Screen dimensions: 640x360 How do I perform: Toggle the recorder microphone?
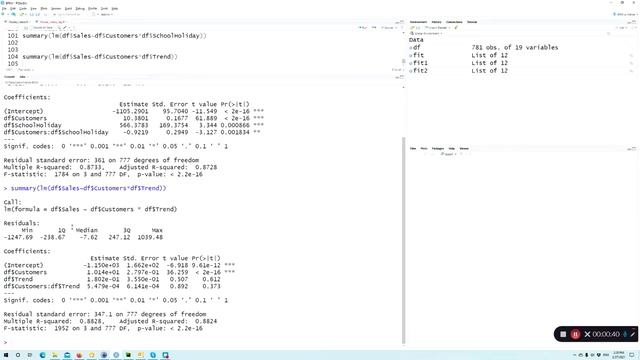point(625,334)
